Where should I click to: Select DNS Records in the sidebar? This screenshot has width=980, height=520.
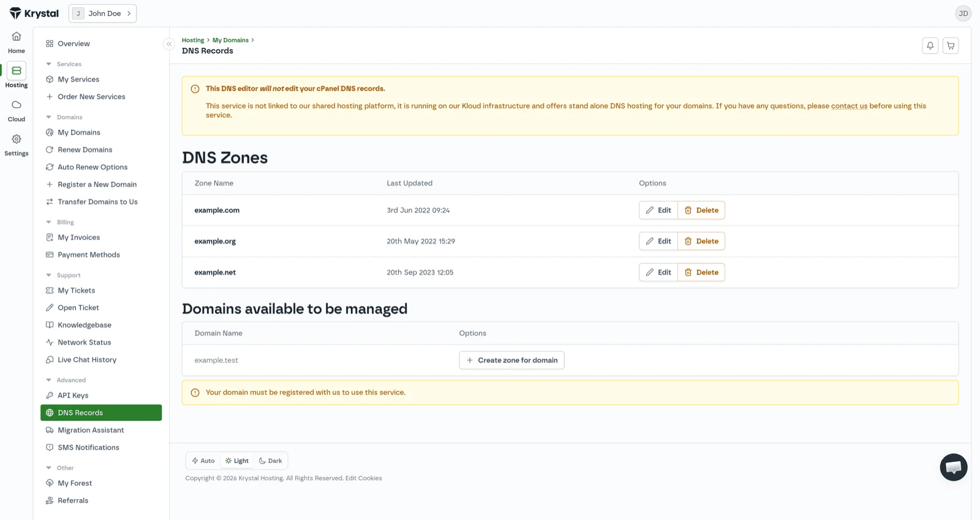[x=101, y=413]
